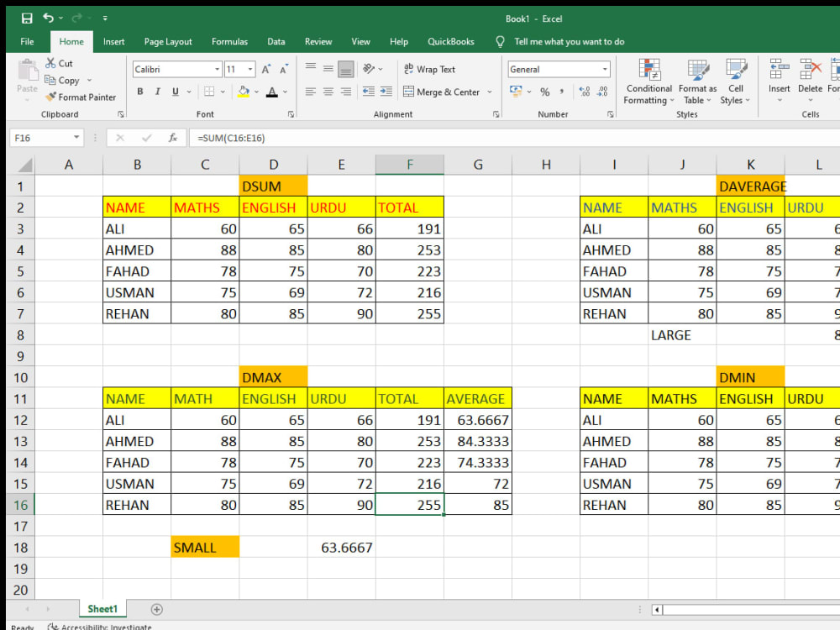Click the horizontal scrollbar left arrow
The image size is (840, 630).
[657, 609]
